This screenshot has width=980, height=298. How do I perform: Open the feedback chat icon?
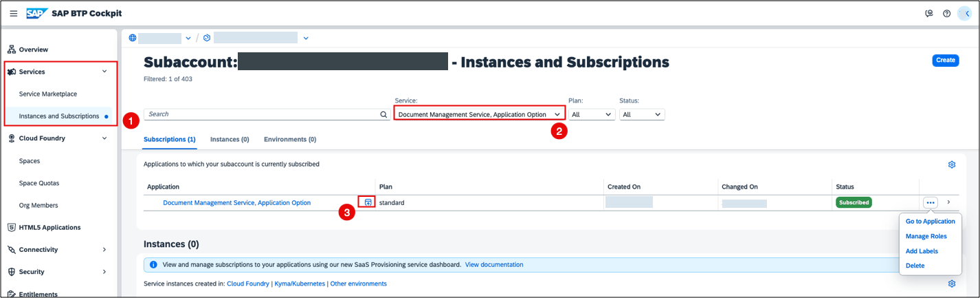930,14
